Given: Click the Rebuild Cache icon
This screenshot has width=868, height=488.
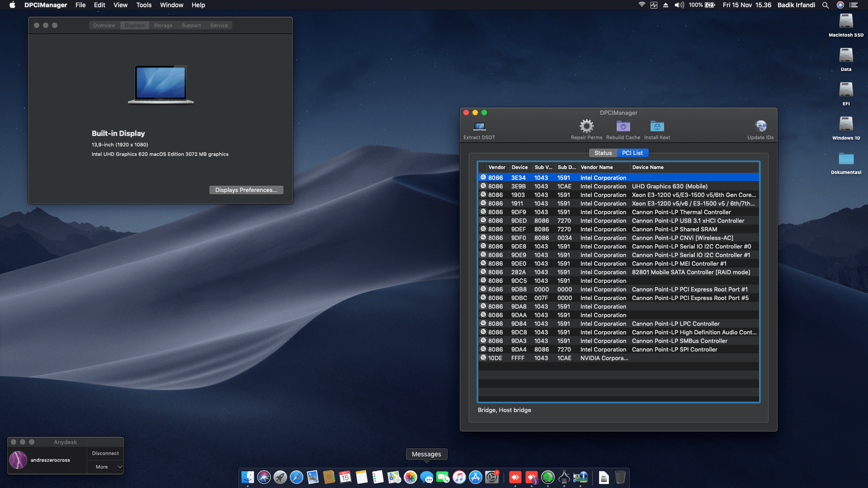Looking at the screenshot, I should [623, 127].
